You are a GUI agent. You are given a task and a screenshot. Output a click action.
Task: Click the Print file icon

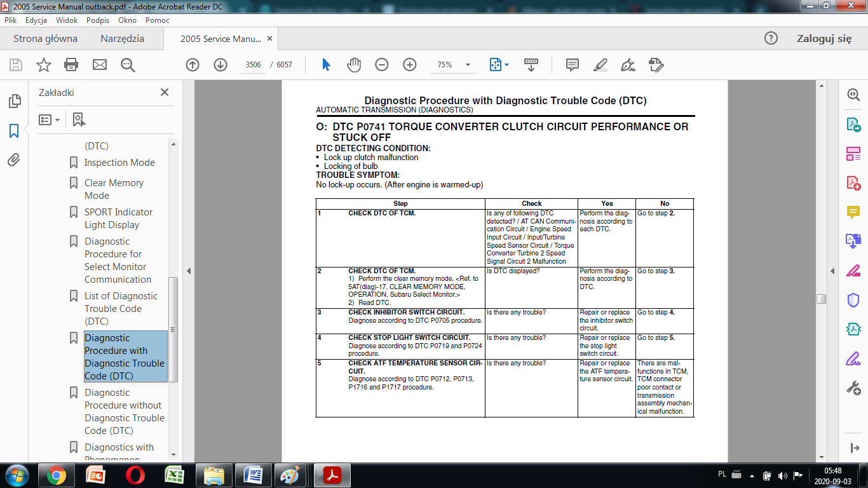[x=71, y=65]
